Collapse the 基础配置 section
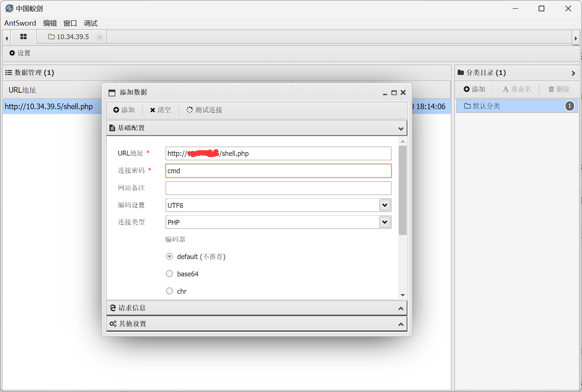 [x=257, y=128]
